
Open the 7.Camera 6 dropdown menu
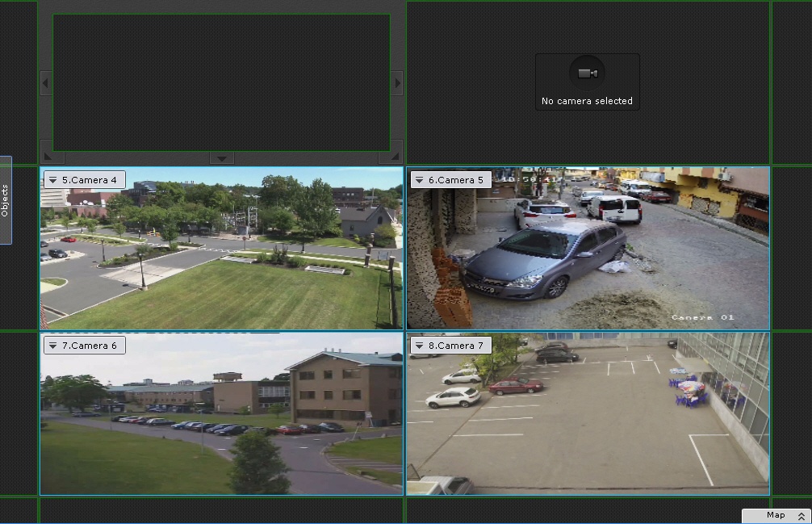(x=53, y=346)
